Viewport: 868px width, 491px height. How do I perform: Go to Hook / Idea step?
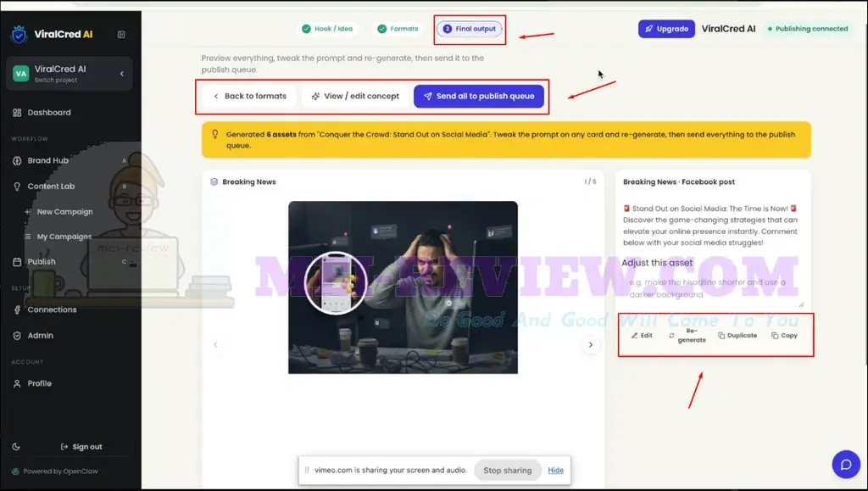(x=327, y=29)
